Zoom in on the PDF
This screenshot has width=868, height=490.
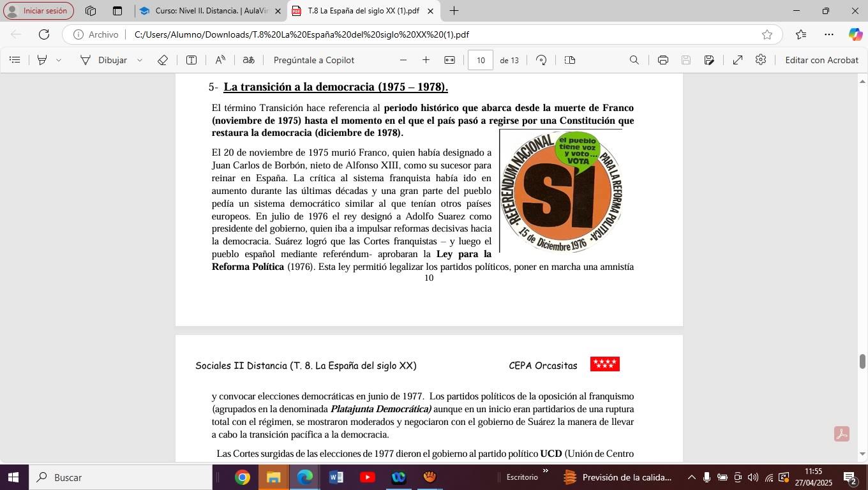[426, 60]
